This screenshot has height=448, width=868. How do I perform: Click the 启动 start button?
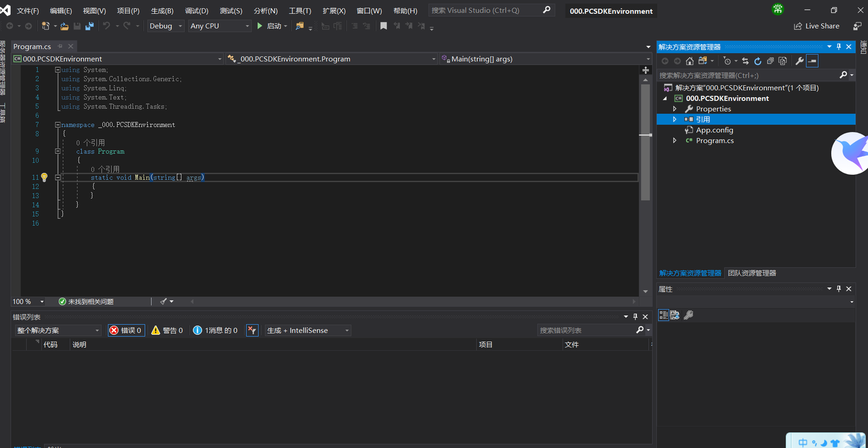point(271,26)
